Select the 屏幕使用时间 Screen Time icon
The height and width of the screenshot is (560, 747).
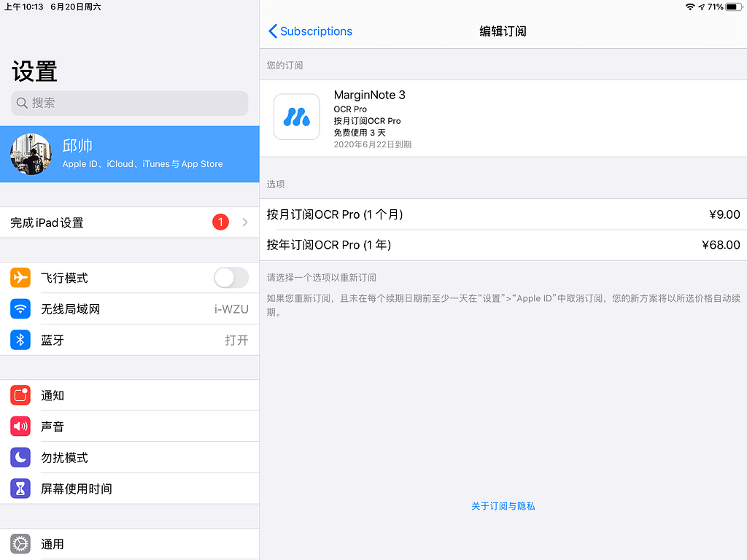(20, 489)
